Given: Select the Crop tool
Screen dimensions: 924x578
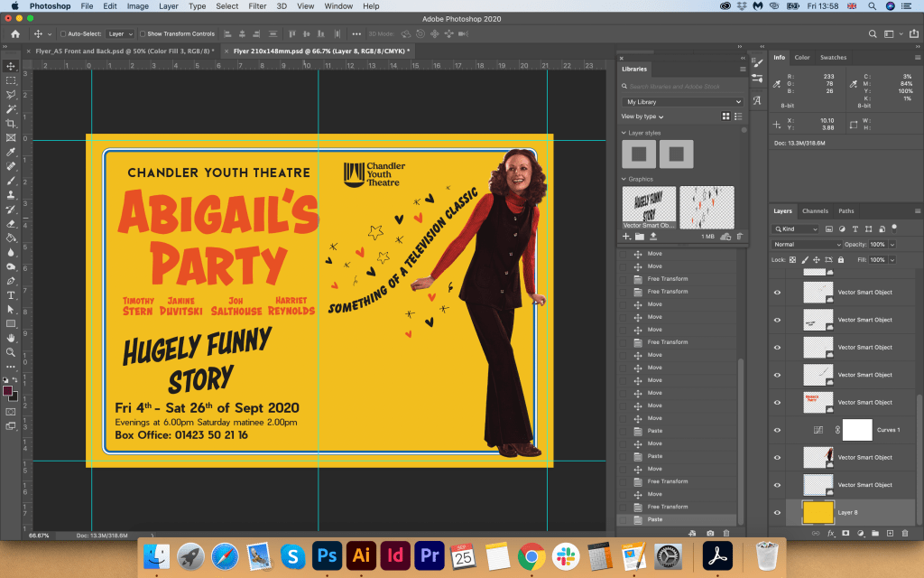Looking at the screenshot, I should pyautogui.click(x=11, y=123).
